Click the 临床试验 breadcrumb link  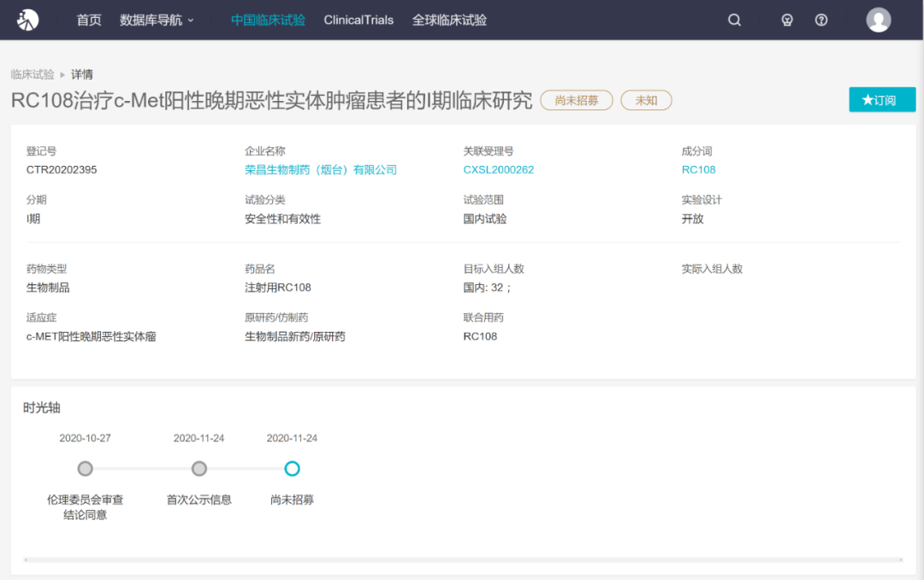pyautogui.click(x=33, y=74)
